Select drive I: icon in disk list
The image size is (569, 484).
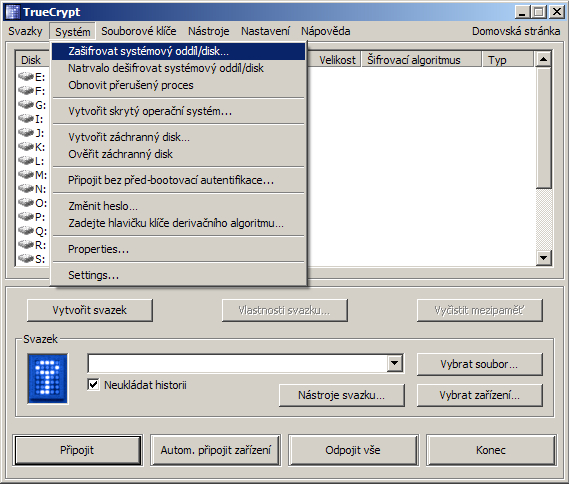(x=26, y=119)
